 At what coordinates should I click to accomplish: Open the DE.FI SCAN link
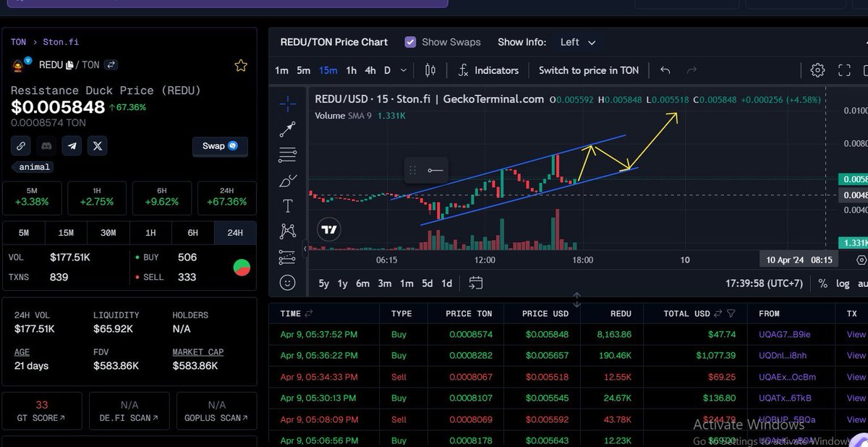click(129, 412)
